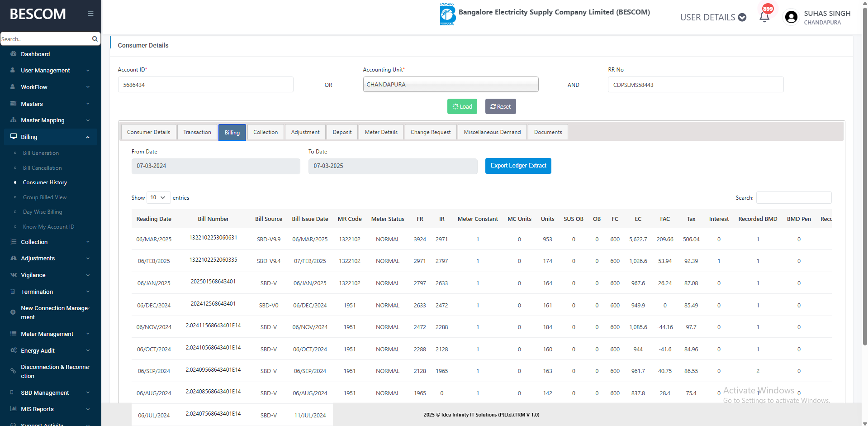Expand the Masters menu chevron
Screen dimensions: 868x426
coord(88,104)
